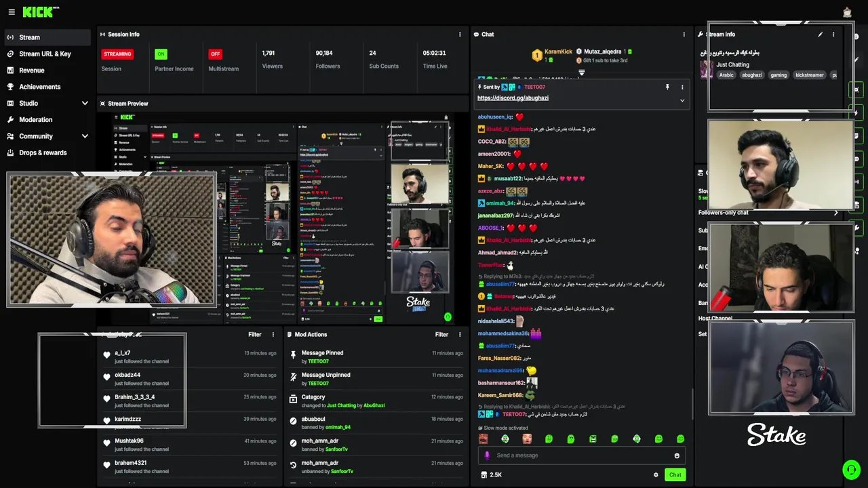Open profile avatar at top right
The height and width of the screenshot is (488, 868).
pyautogui.click(x=847, y=12)
